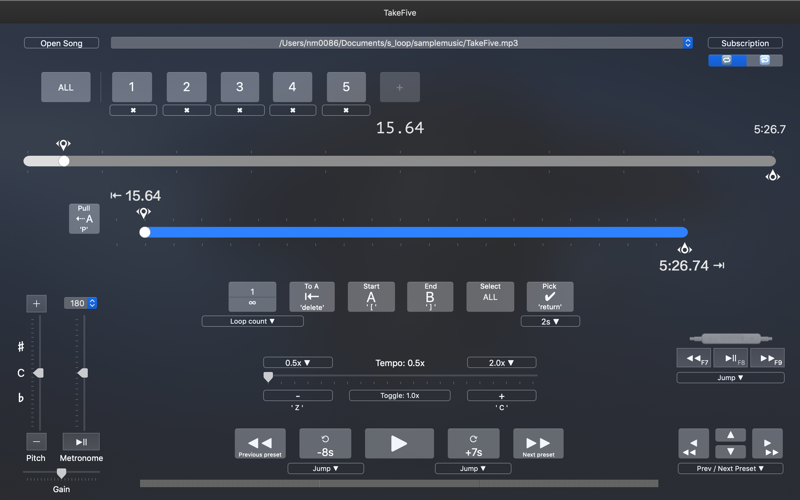The height and width of the screenshot is (500, 800).
Task: Click the F8 play/pause media key button
Action: coord(731,358)
